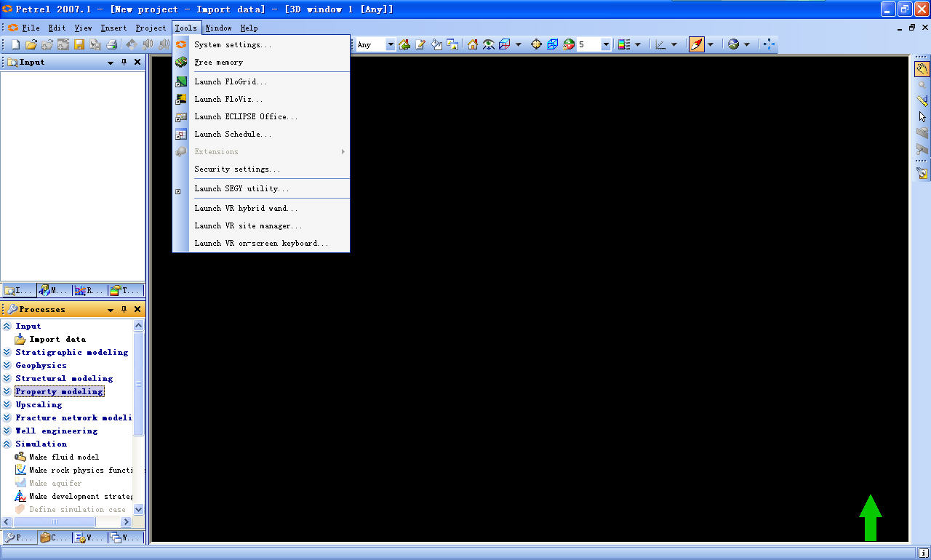Viewport: 931px width, 560px height.
Task: Expand the Stratigraphic modeling group
Action: pos(7,352)
